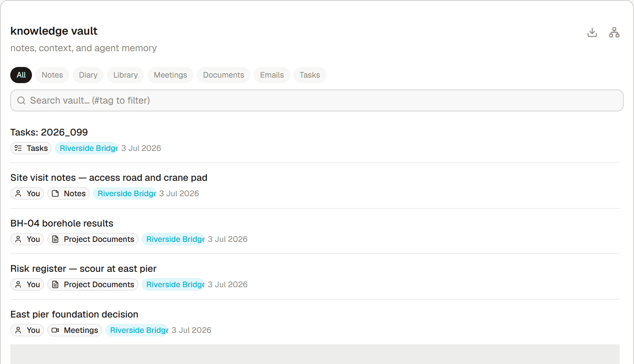Select the All filter tab
This screenshot has width=634, height=364.
[21, 75]
